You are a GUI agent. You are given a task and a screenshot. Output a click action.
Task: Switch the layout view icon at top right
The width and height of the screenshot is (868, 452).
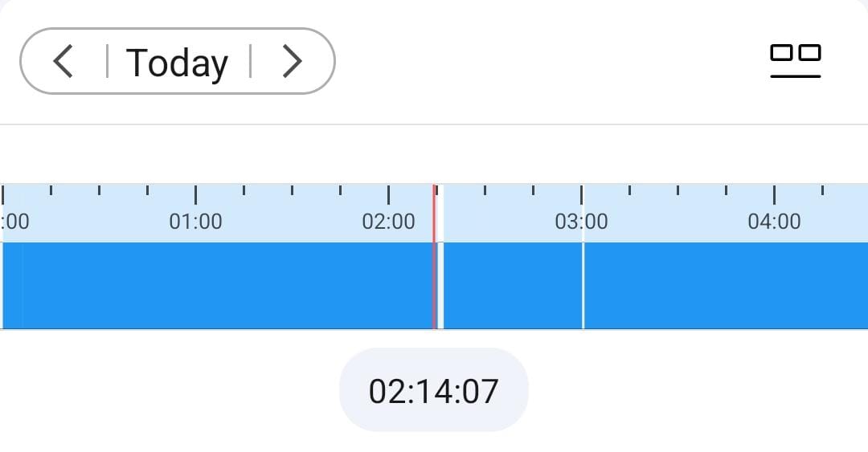click(795, 60)
